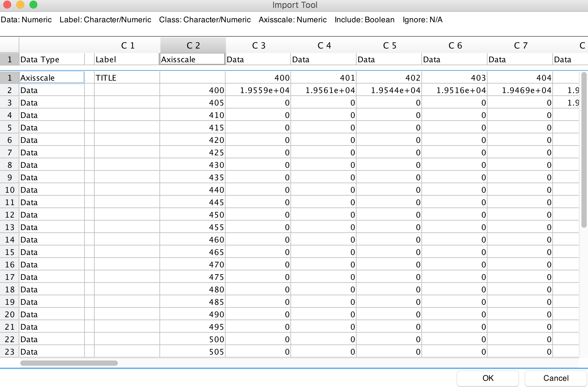Open the C 5 column Data type cell
The width and height of the screenshot is (588, 390).
pyautogui.click(x=389, y=59)
